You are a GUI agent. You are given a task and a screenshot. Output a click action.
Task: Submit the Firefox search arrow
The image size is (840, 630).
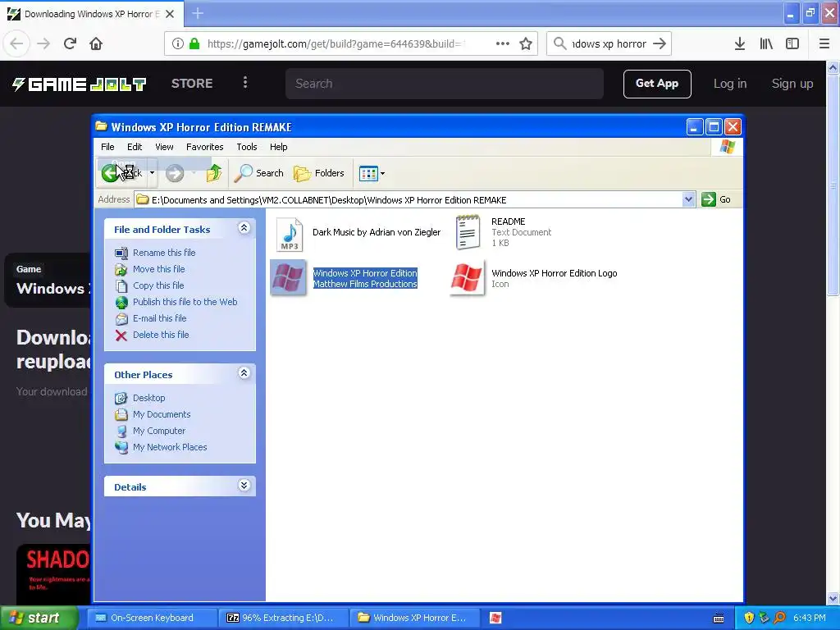660,43
